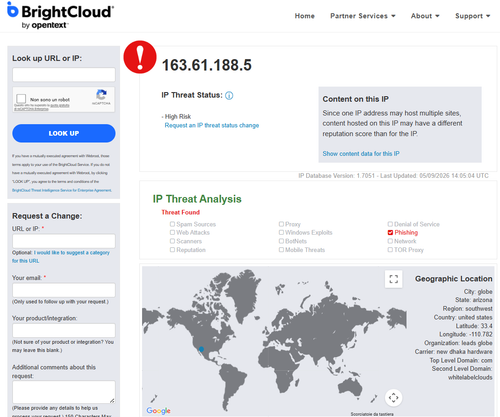The height and width of the screenshot is (417, 500).
Task: Expand the About dropdown menu
Action: [425, 16]
